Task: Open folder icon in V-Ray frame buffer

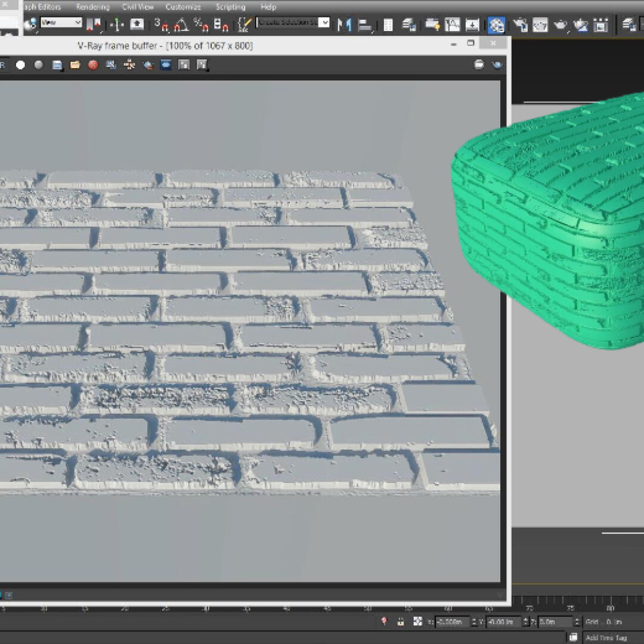Action: [x=75, y=65]
